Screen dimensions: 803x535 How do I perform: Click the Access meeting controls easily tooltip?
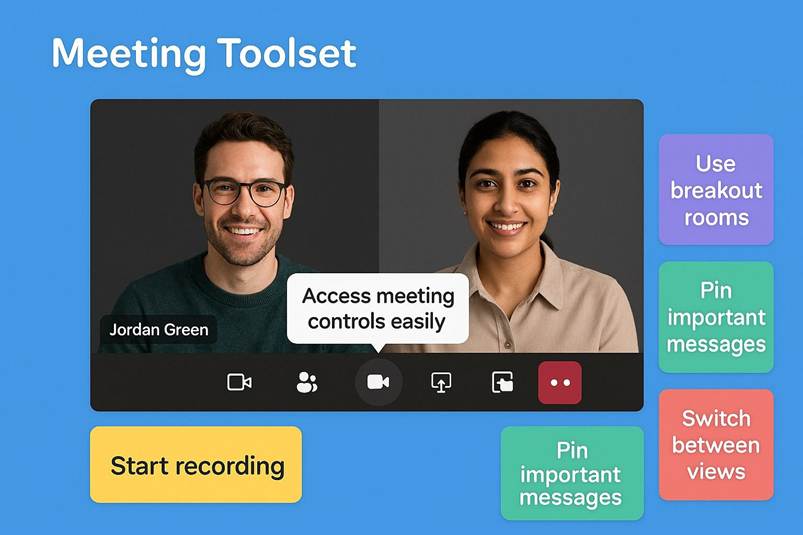378,309
